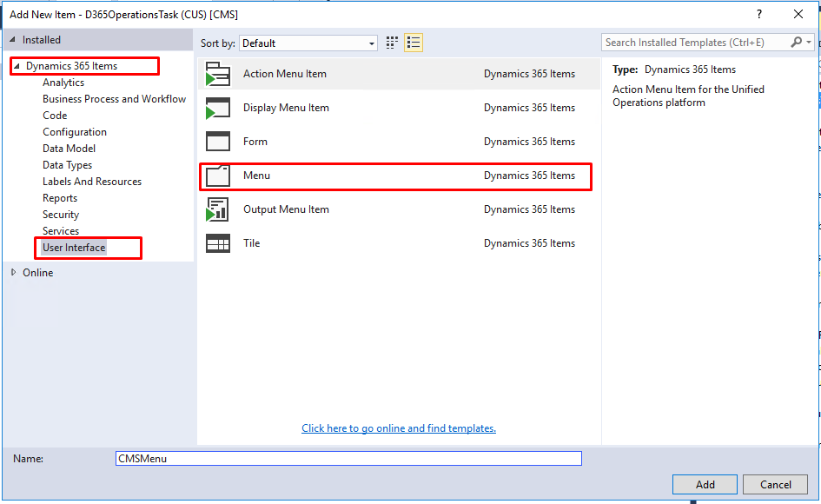Select Business Process and Workflow category
The width and height of the screenshot is (821, 504).
point(114,99)
